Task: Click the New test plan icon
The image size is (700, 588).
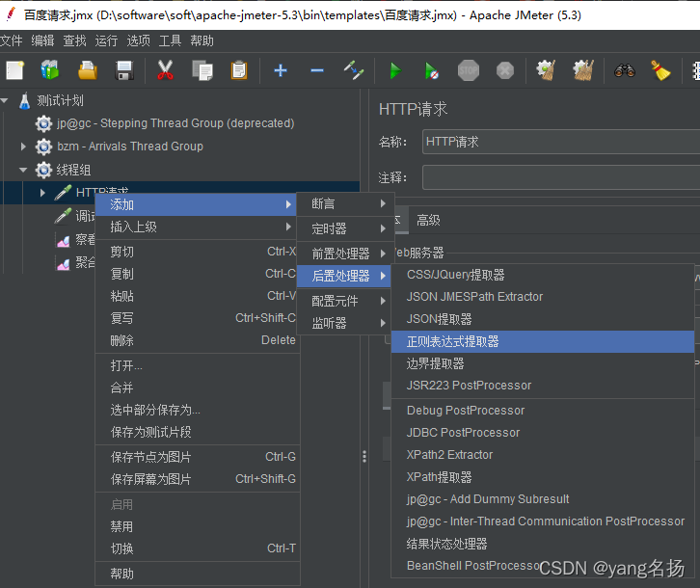Action: point(14,70)
